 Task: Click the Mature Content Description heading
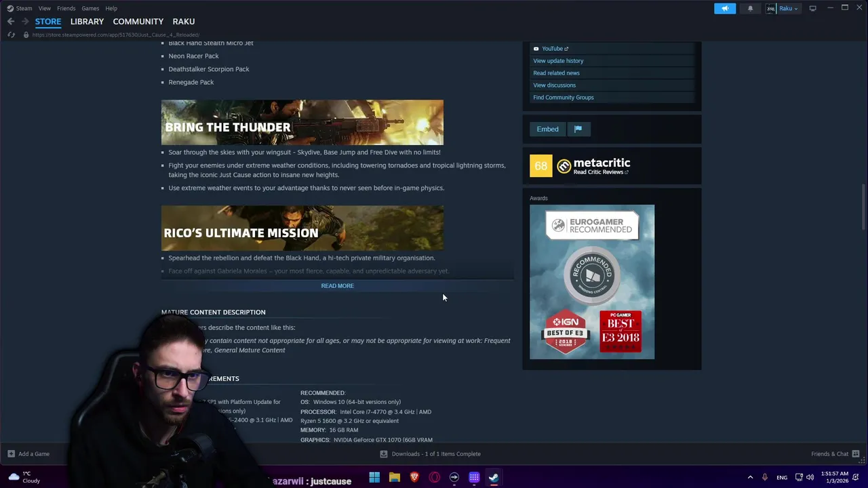[214, 312]
